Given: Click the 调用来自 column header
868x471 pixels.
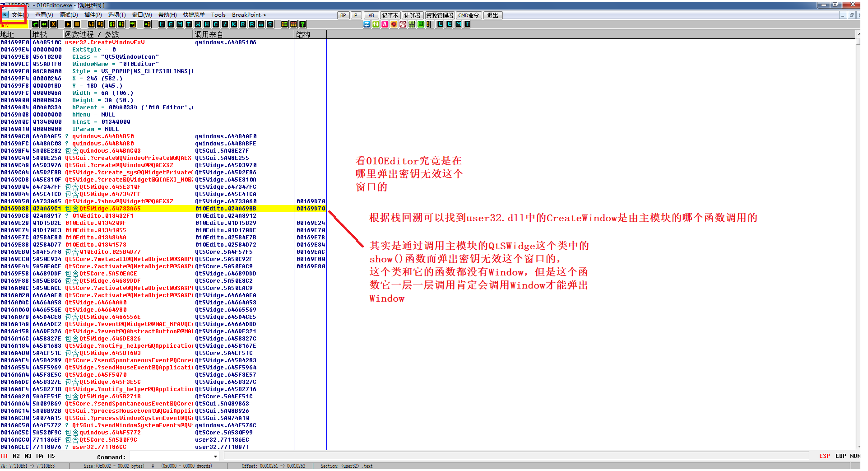Looking at the screenshot, I should pyautogui.click(x=244, y=34).
